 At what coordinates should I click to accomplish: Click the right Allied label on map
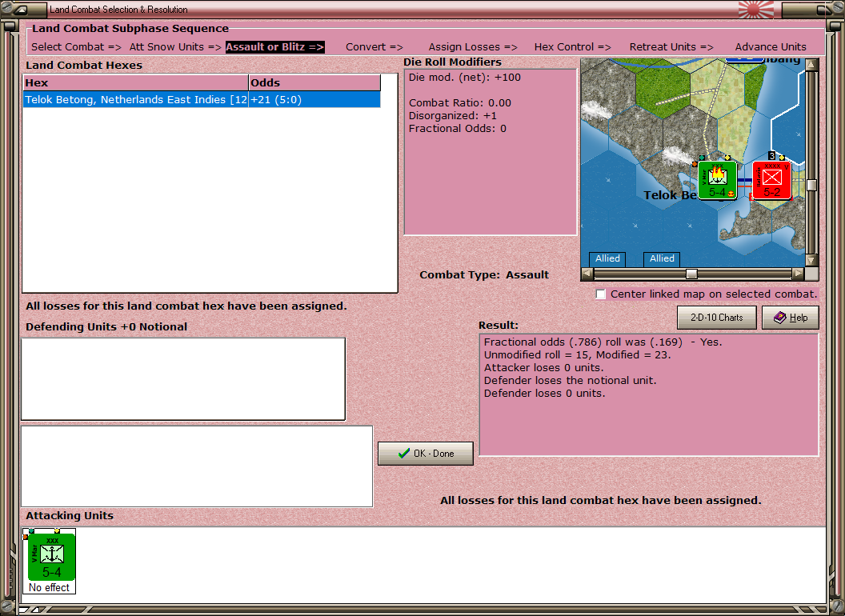(662, 258)
